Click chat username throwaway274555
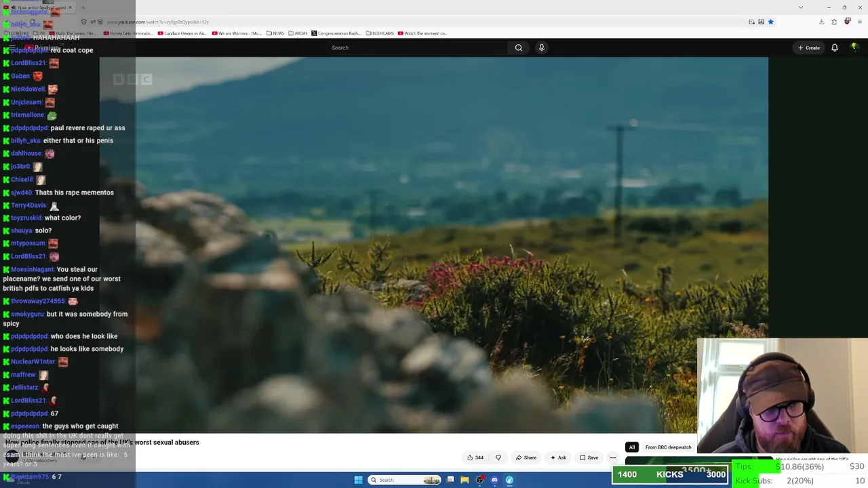This screenshot has height=488, width=868. [x=38, y=301]
